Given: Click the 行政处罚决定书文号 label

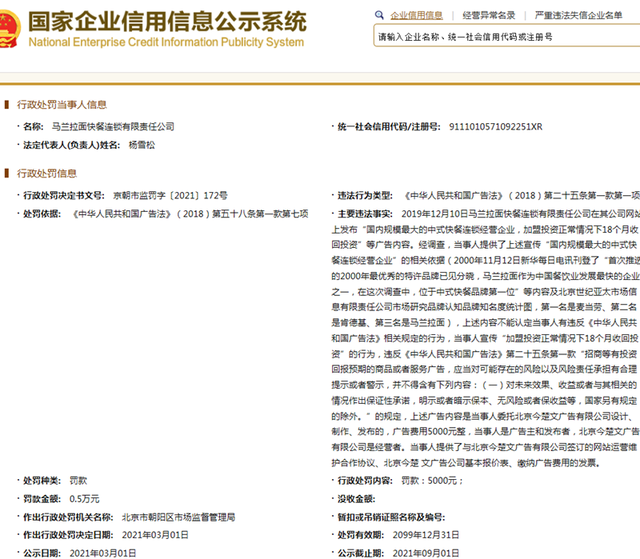Looking at the screenshot, I should coord(64,195).
